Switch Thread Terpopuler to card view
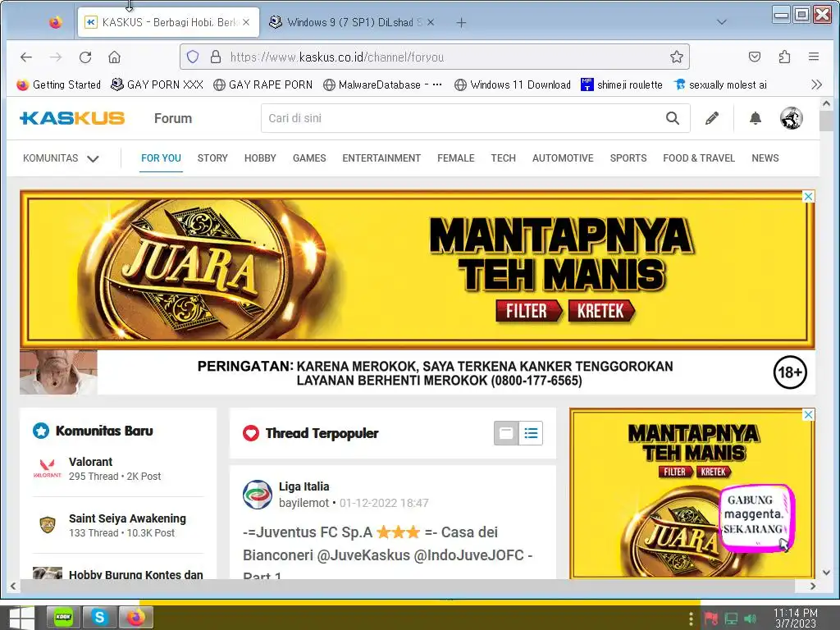The width and height of the screenshot is (840, 630). tap(506, 433)
